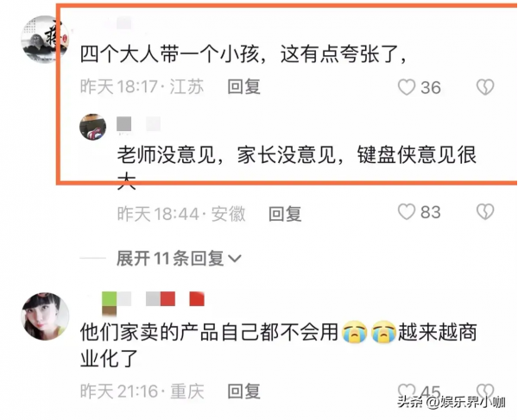Open the ink-painting avatar profile
Screen dimensions: 518x420
click(x=45, y=40)
